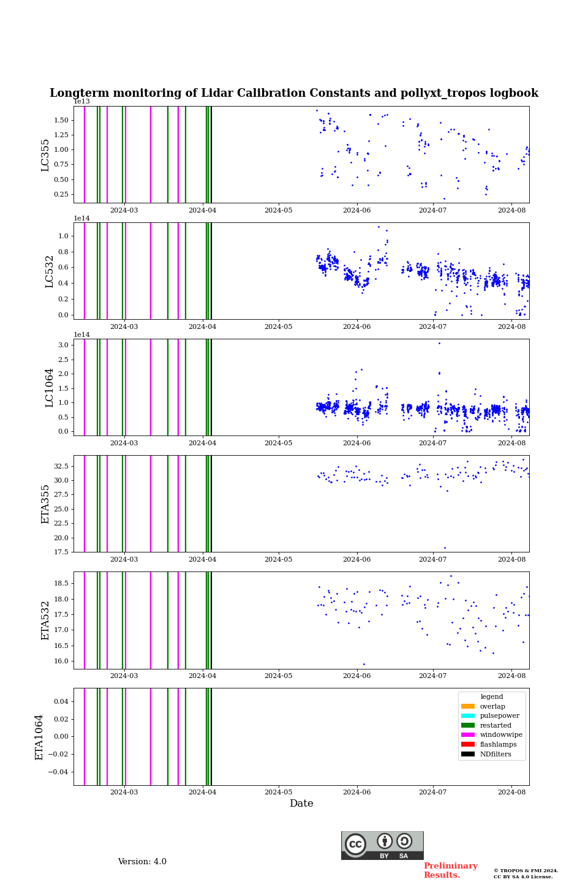
Task: Click the TROPOS & FMI copyright notice
Action: click(526, 873)
